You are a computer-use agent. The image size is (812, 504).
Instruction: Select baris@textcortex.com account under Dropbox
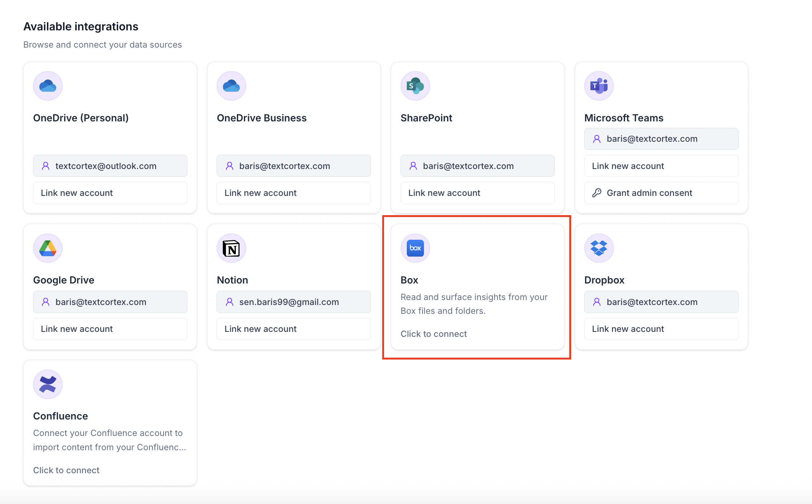click(661, 302)
